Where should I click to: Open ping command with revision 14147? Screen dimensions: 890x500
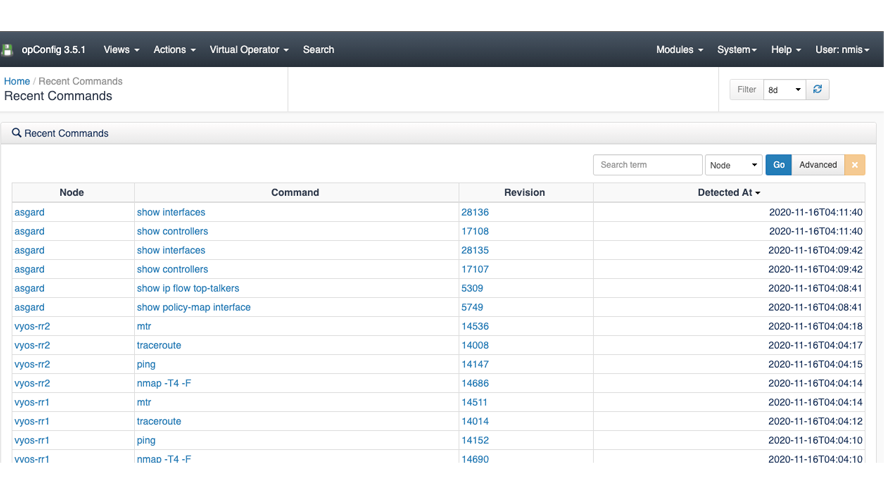(x=146, y=364)
